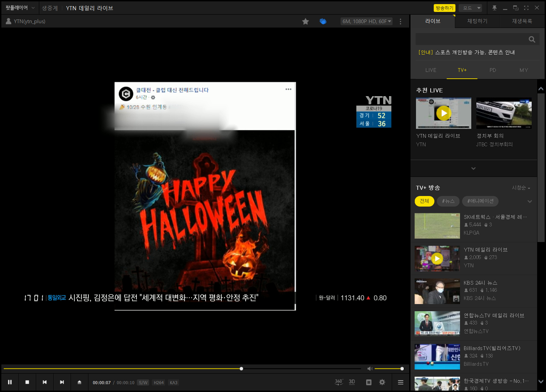
Task: Toggle S/W decoder indicator
Action: coord(143,382)
